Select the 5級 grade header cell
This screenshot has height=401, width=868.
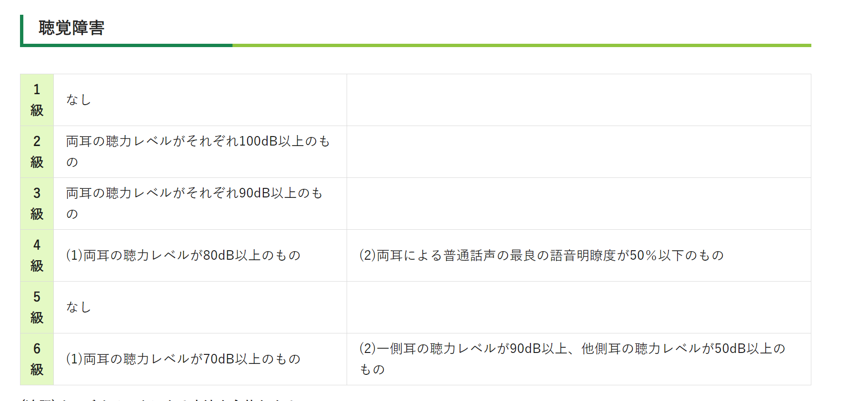point(37,307)
